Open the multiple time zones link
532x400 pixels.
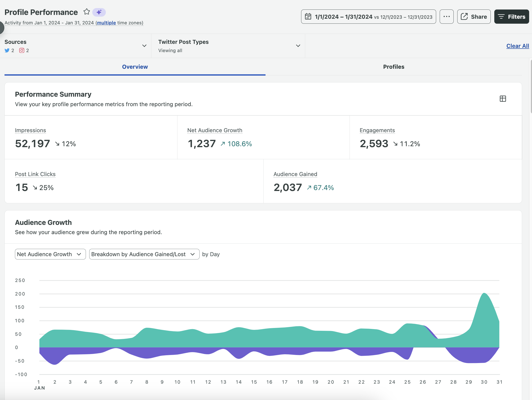coord(106,23)
